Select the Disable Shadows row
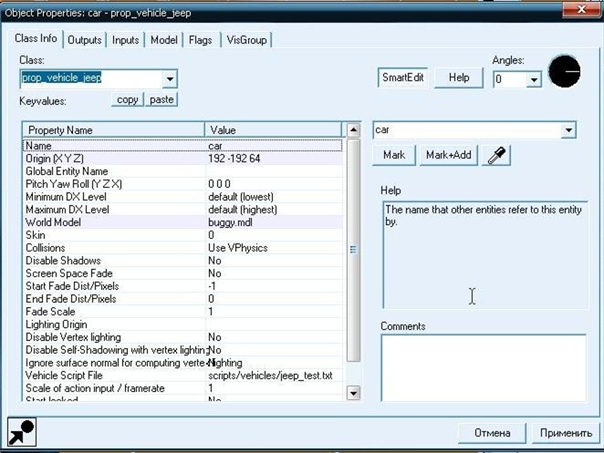Viewport: 604px width, 453px height. click(183, 260)
